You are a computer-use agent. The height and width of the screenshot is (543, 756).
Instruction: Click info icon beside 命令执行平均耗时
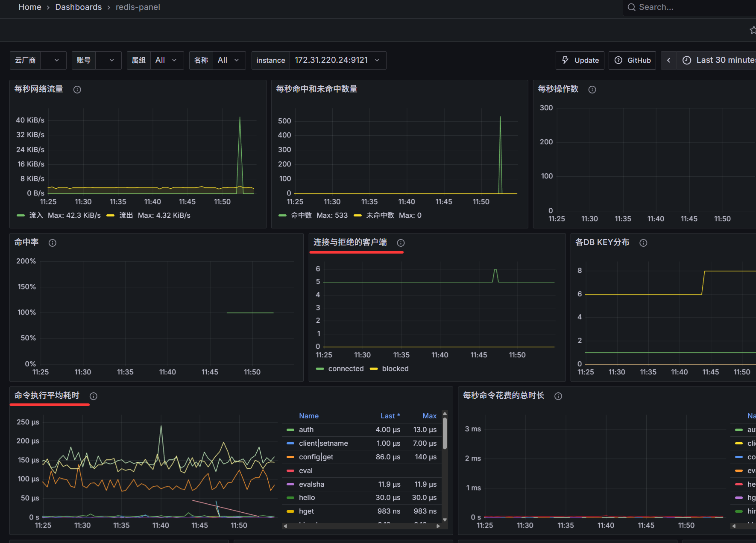[94, 396]
